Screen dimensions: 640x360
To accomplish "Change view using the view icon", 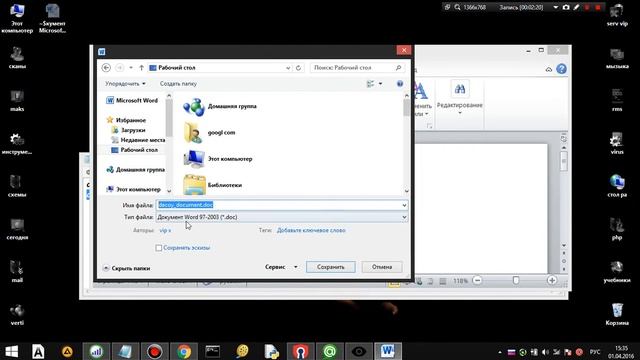I will (x=370, y=84).
